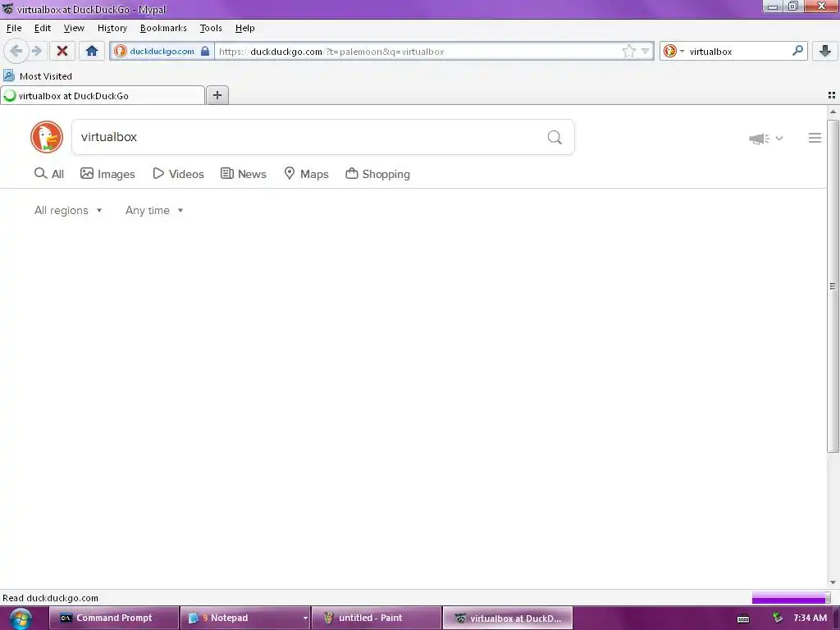Click the tab groups grid icon
This screenshot has height=630, width=840.
pyautogui.click(x=832, y=95)
